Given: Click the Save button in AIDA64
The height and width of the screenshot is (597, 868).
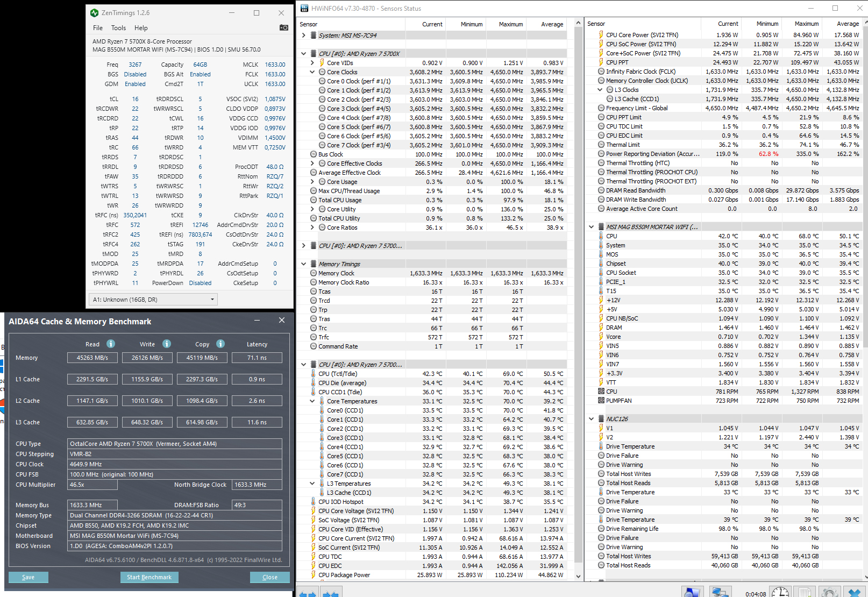Looking at the screenshot, I should (x=28, y=577).
